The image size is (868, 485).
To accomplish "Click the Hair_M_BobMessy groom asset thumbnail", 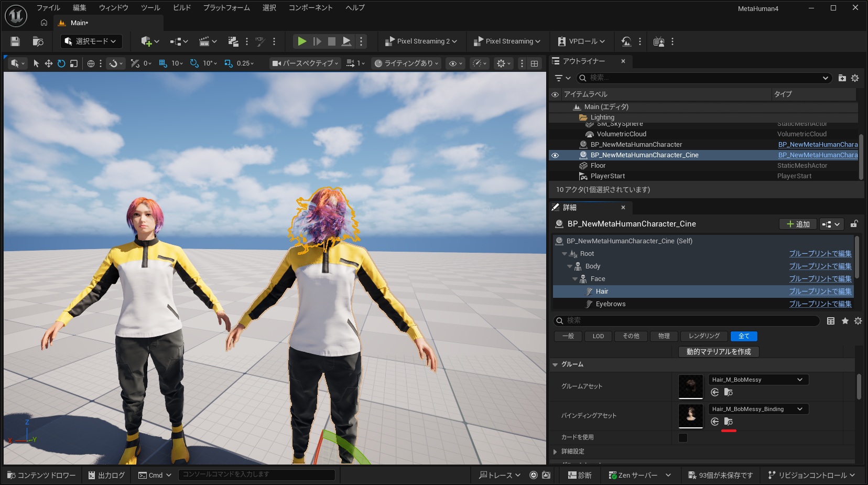I will tap(690, 386).
